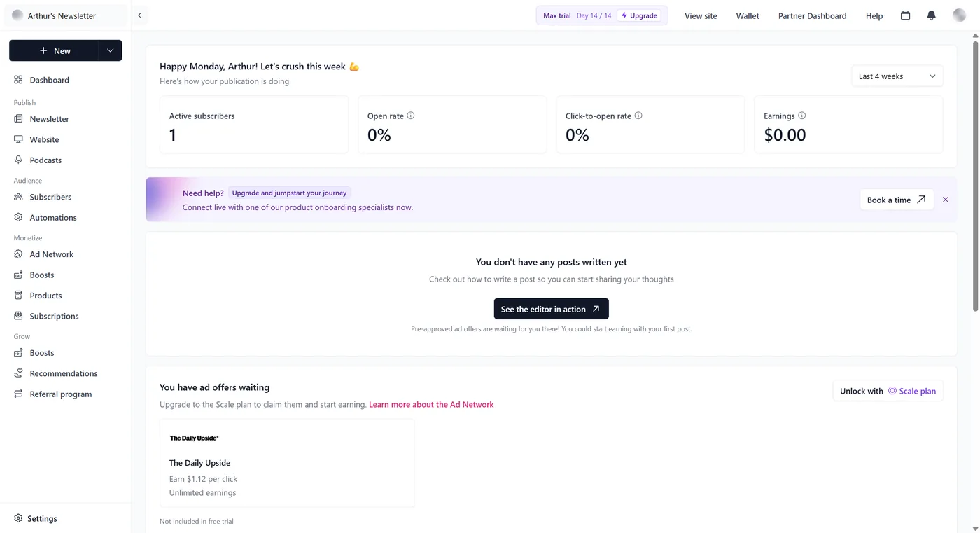Open Wallet in top navigation

pos(748,15)
